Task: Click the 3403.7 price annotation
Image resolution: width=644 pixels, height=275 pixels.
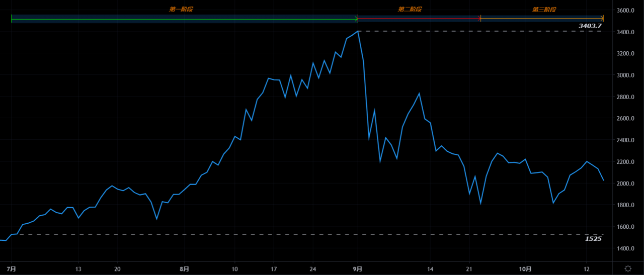Action: coord(590,26)
